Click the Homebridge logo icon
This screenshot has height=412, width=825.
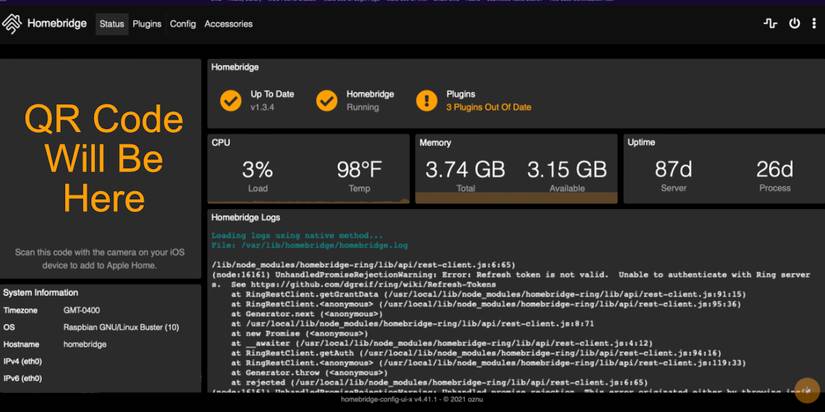[x=12, y=24]
